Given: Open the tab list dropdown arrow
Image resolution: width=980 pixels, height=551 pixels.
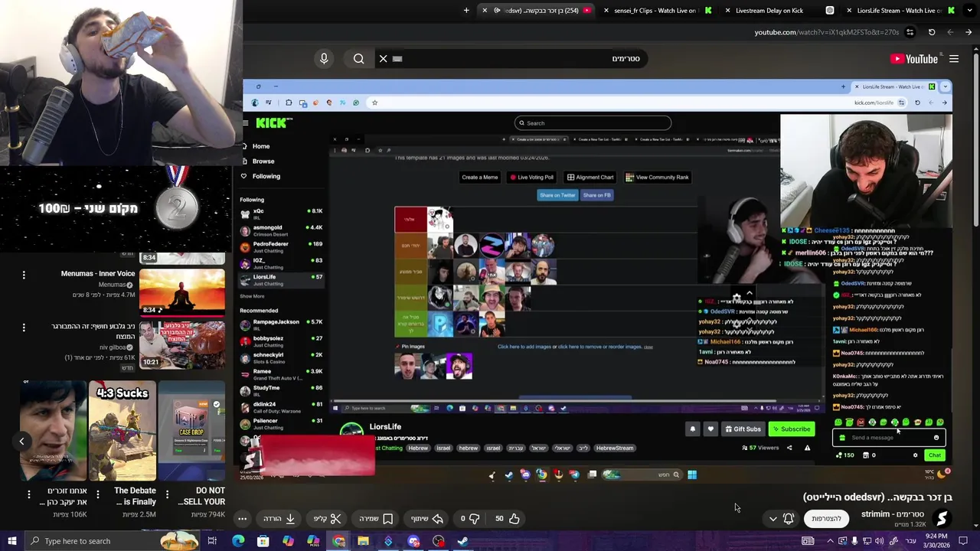Looking at the screenshot, I should tap(969, 11).
